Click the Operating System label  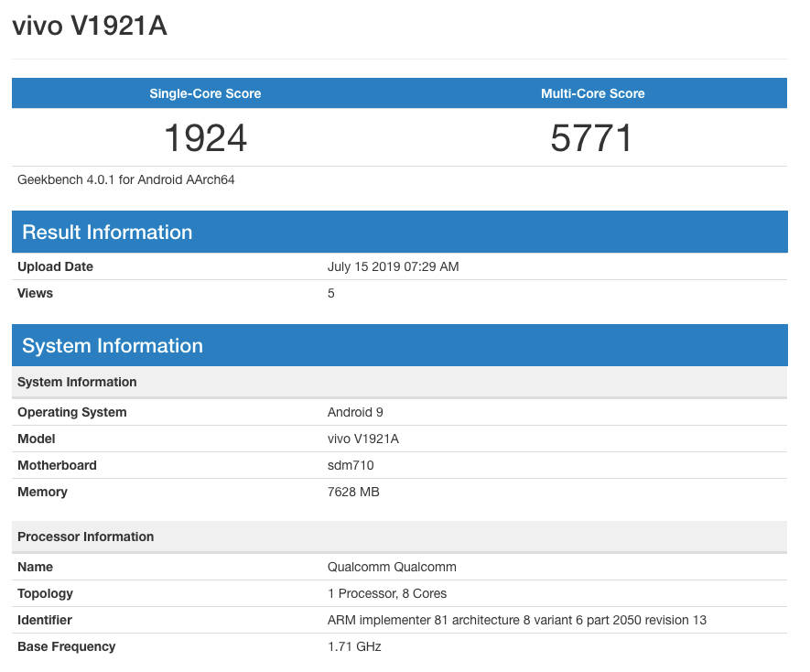pyautogui.click(x=72, y=413)
